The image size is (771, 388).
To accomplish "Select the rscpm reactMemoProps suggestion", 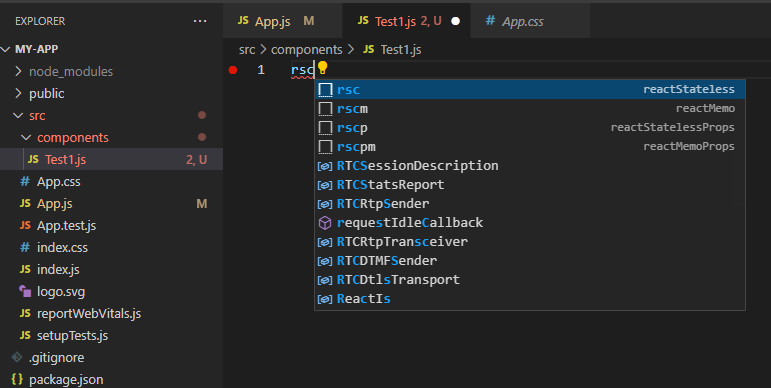I will (x=530, y=147).
